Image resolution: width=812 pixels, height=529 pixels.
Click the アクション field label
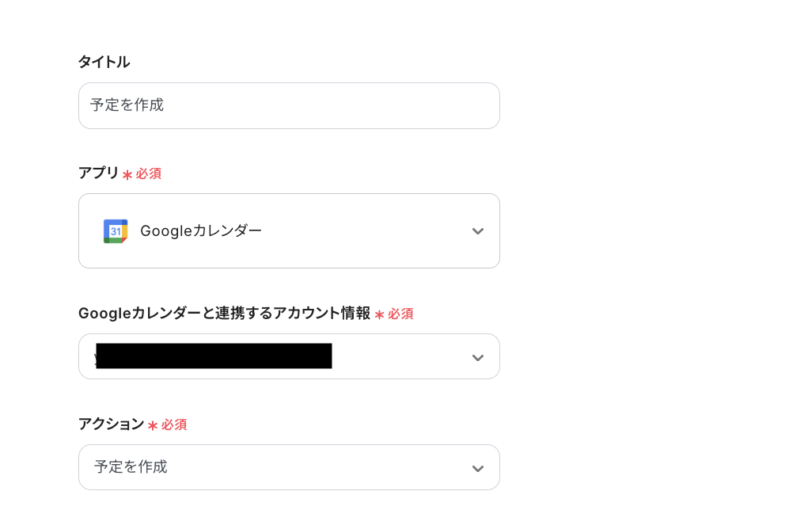point(111,424)
